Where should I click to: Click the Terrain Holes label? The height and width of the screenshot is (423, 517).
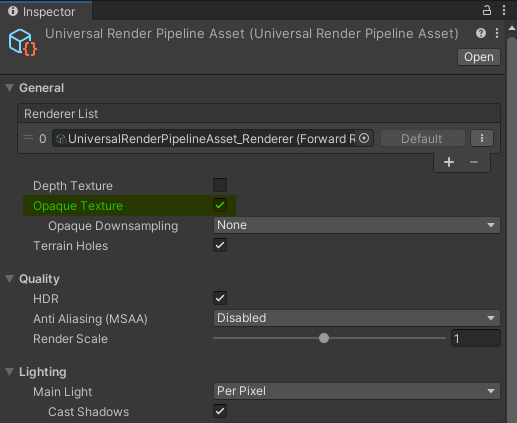(70, 246)
